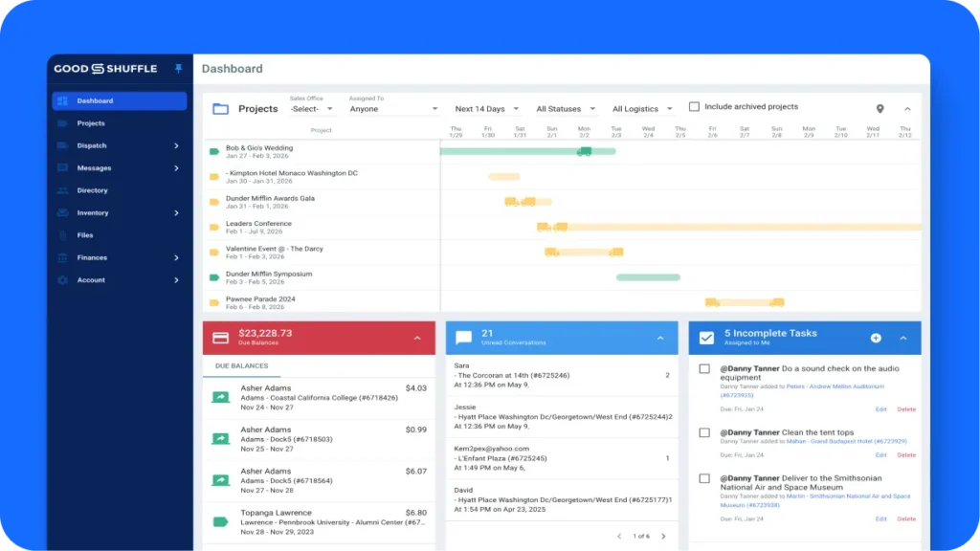980x551 pixels.
Task: Open the Account menu in sidebar
Action: pyautogui.click(x=62, y=280)
